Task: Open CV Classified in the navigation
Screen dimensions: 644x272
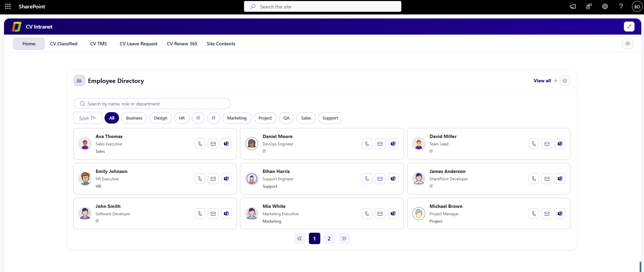Action: (64, 44)
